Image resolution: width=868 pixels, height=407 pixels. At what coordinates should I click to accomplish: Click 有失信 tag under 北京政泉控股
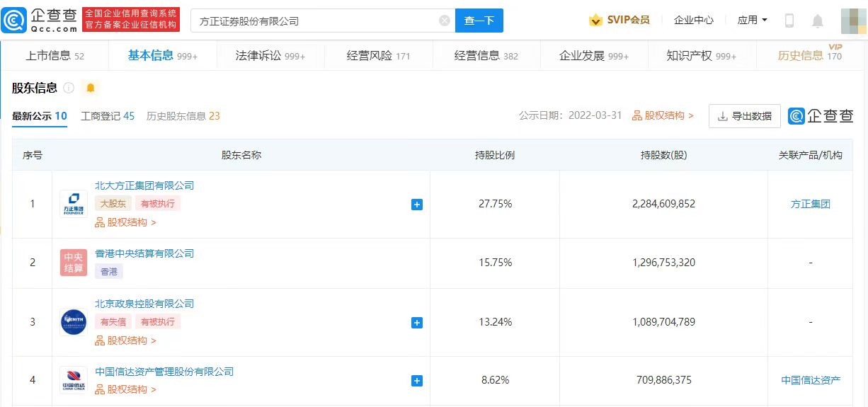[113, 322]
